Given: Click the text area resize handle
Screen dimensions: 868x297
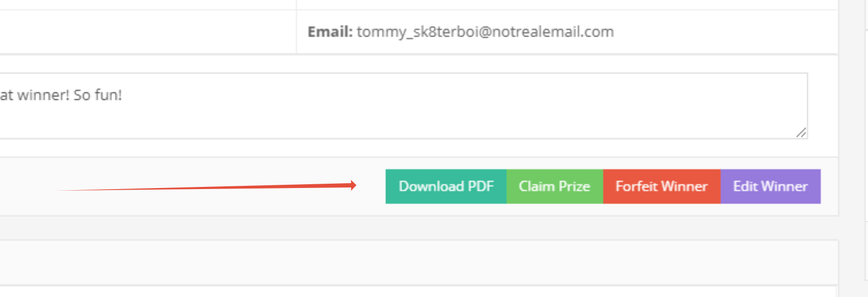Looking at the screenshot, I should tap(801, 133).
